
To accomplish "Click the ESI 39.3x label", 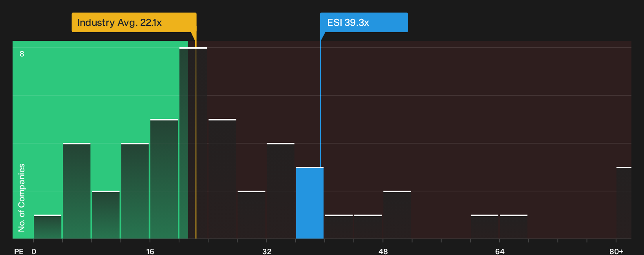I will pos(364,22).
